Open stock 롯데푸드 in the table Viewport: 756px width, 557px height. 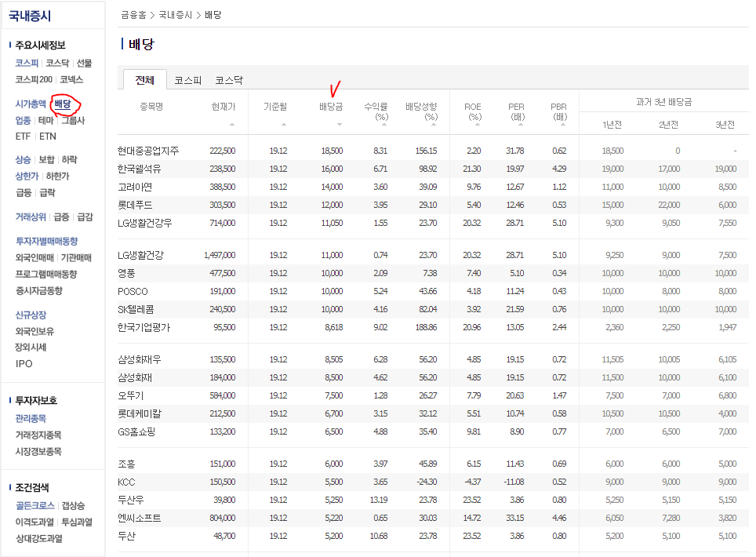135,205
